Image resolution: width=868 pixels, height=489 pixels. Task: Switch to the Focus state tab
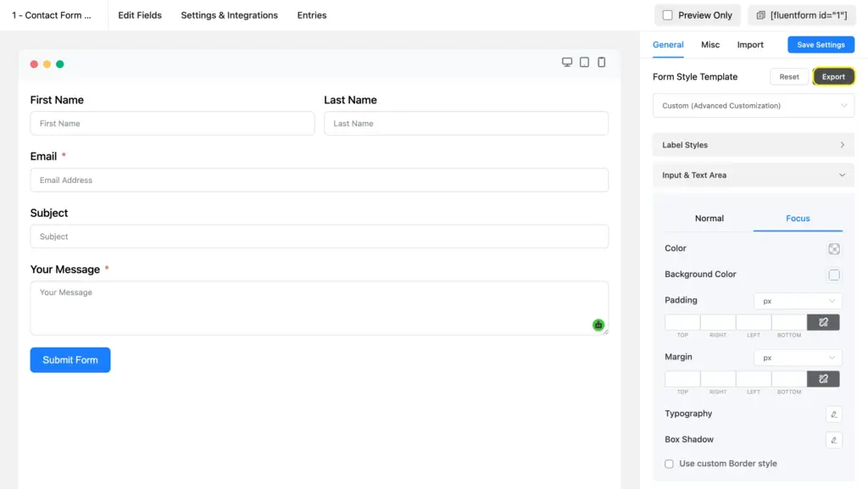(x=798, y=219)
